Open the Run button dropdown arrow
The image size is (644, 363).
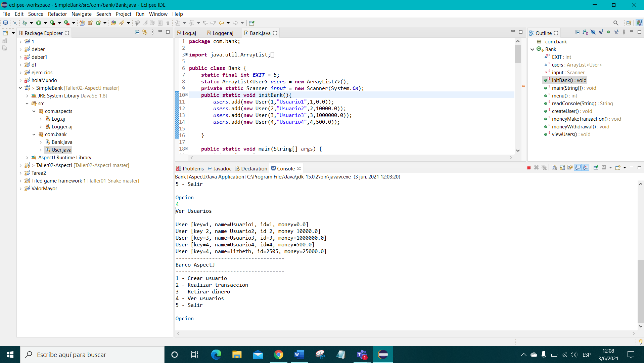point(45,23)
